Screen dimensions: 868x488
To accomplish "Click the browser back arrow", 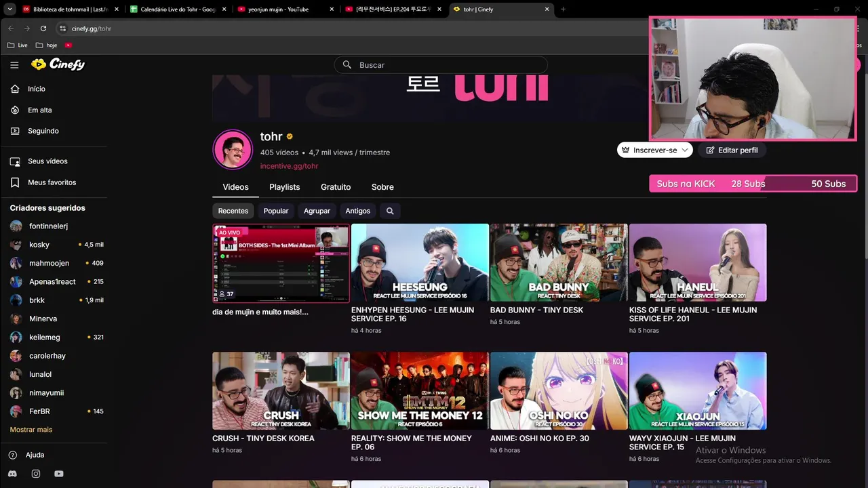I will coord(11,28).
